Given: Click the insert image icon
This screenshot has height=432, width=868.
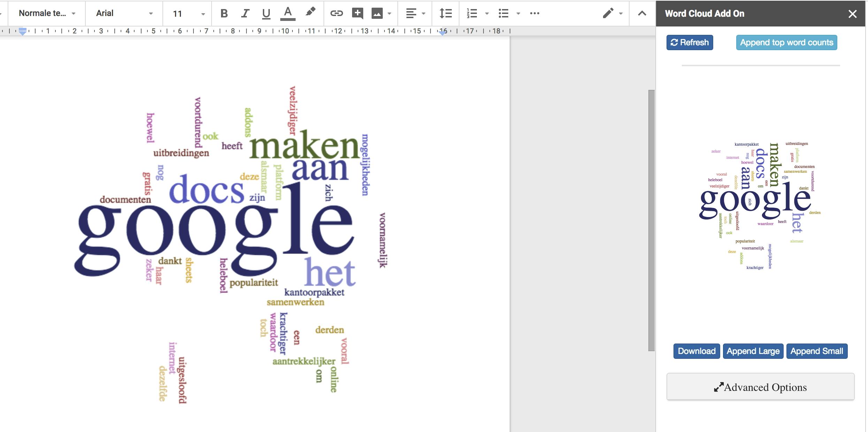Looking at the screenshot, I should coord(377,13).
